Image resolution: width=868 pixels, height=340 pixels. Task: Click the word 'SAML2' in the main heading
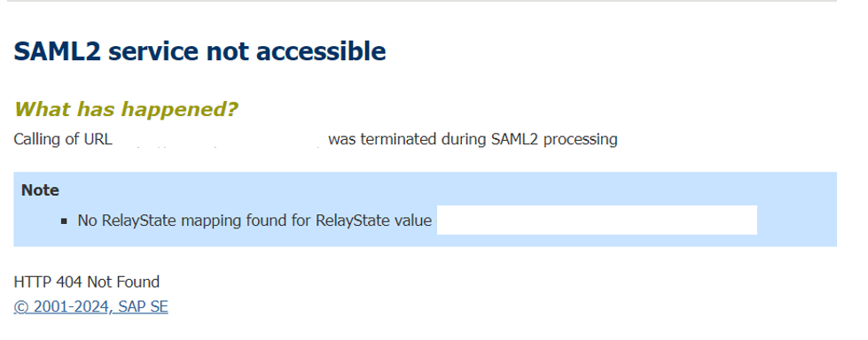click(58, 50)
